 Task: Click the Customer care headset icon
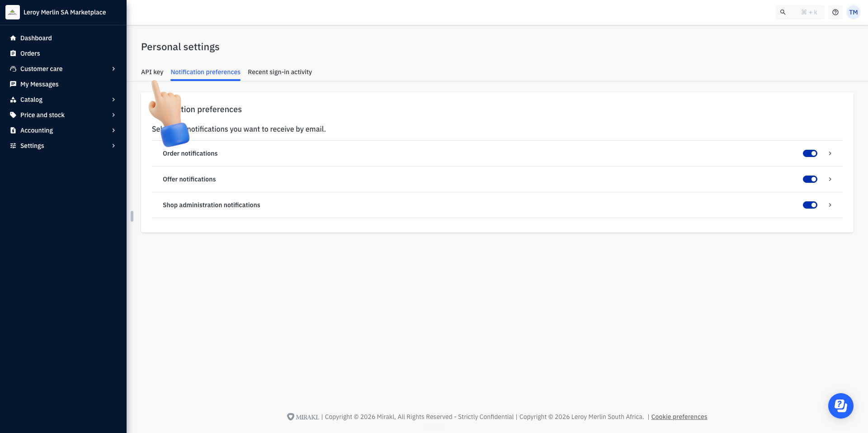coord(13,69)
